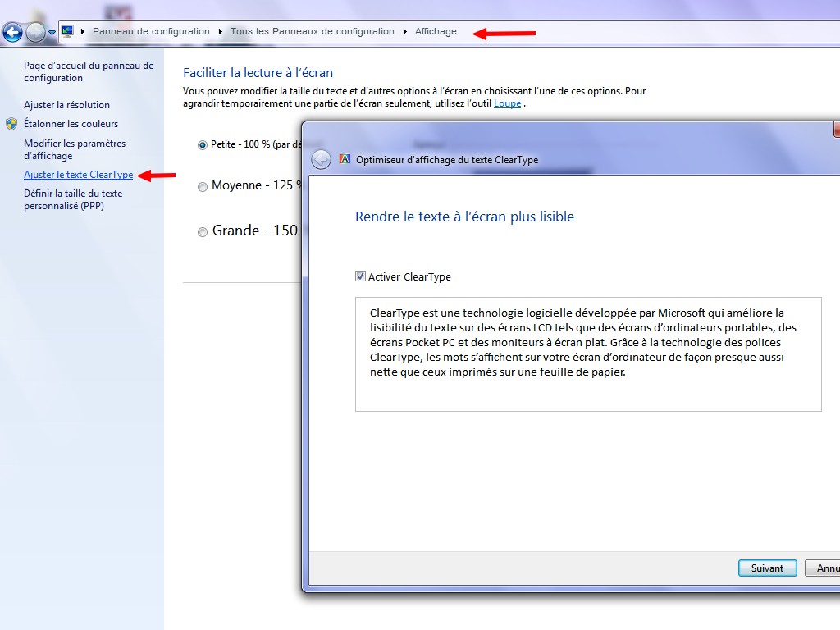The width and height of the screenshot is (840, 630).
Task: Click the computer icon in address bar
Action: pyautogui.click(x=67, y=31)
